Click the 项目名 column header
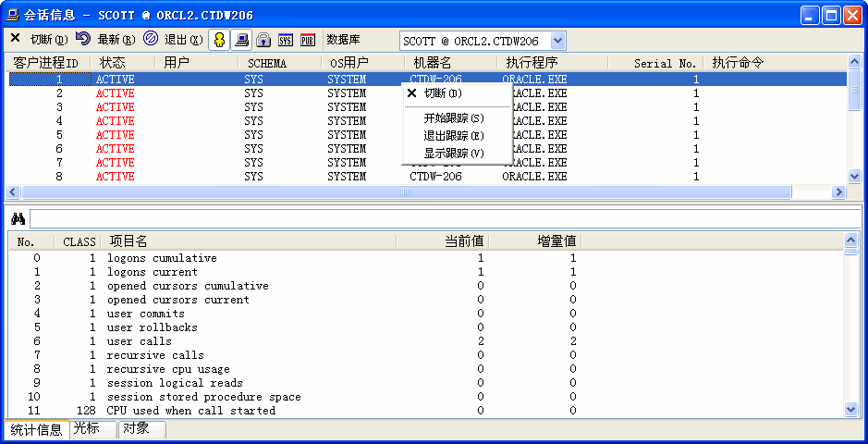The width and height of the screenshot is (868, 444). tap(128, 241)
